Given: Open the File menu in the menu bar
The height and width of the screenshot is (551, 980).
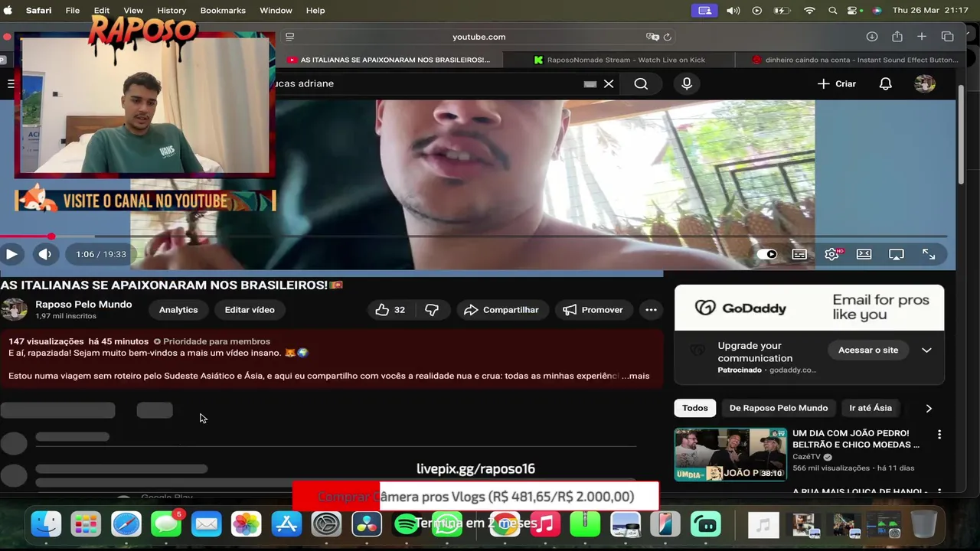Looking at the screenshot, I should click(x=73, y=10).
